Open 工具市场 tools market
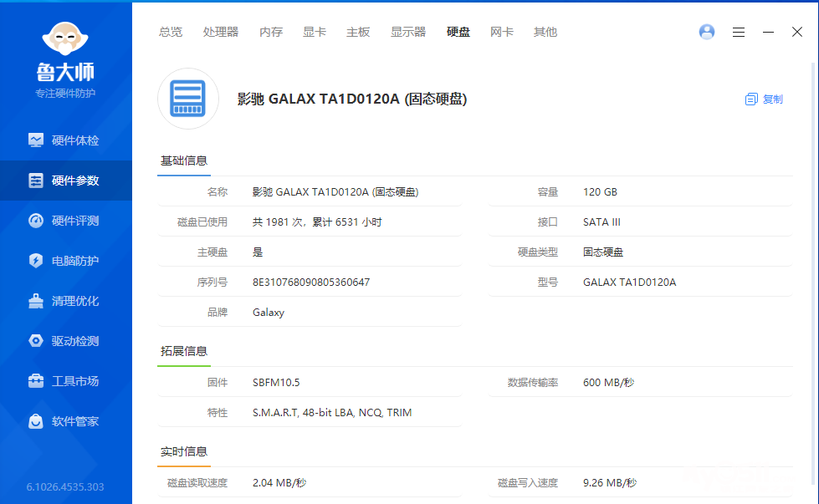Image resolution: width=819 pixels, height=504 pixels. coord(65,381)
